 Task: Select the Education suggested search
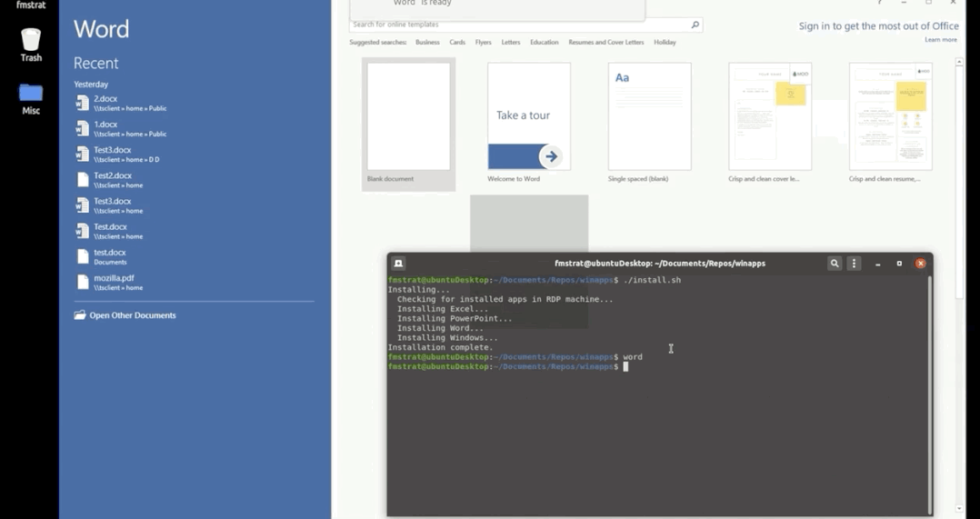[x=545, y=43]
